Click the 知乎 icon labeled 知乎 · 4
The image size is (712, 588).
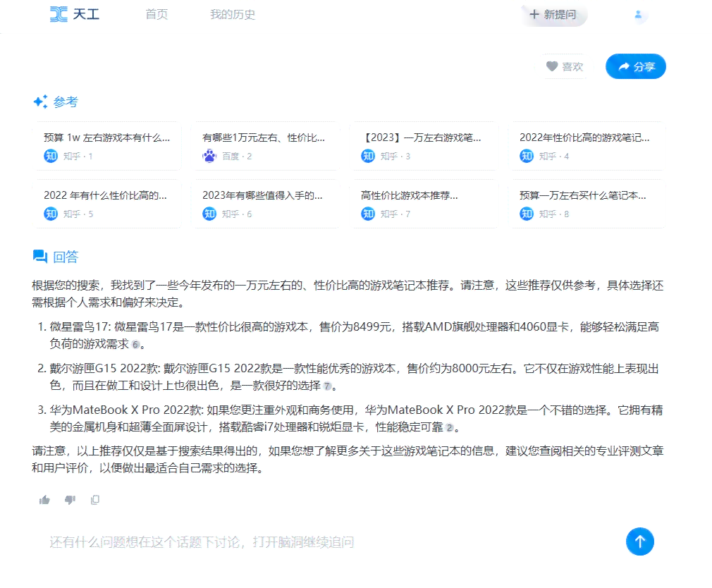(527, 157)
